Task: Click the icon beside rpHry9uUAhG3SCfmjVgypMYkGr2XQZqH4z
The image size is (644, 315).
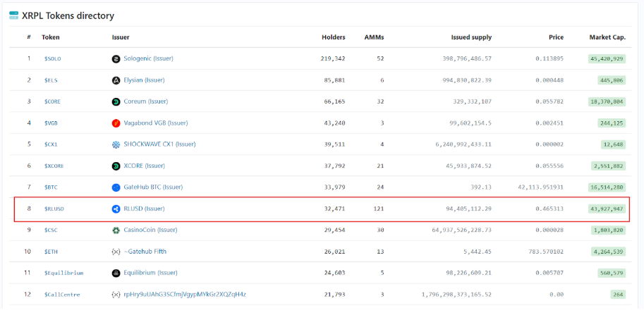Action: pos(116,295)
